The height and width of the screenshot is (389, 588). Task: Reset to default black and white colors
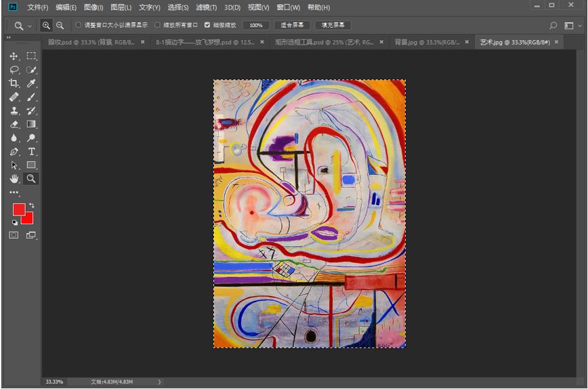pos(14,222)
